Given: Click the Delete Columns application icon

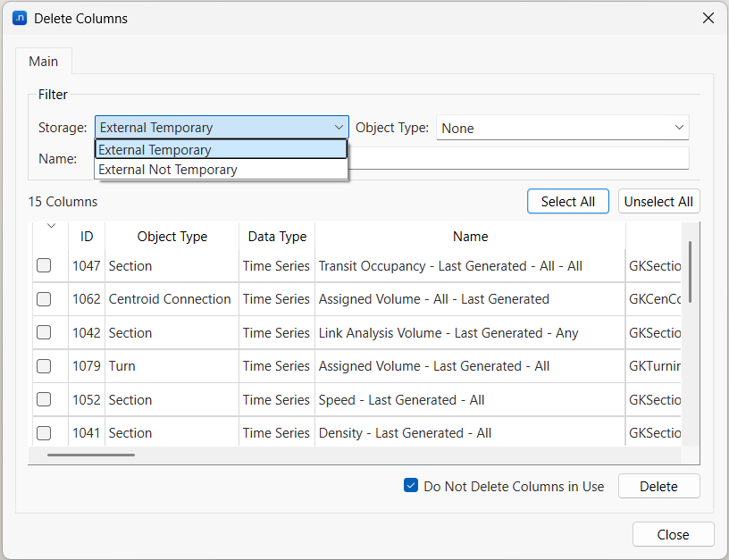Looking at the screenshot, I should point(20,18).
